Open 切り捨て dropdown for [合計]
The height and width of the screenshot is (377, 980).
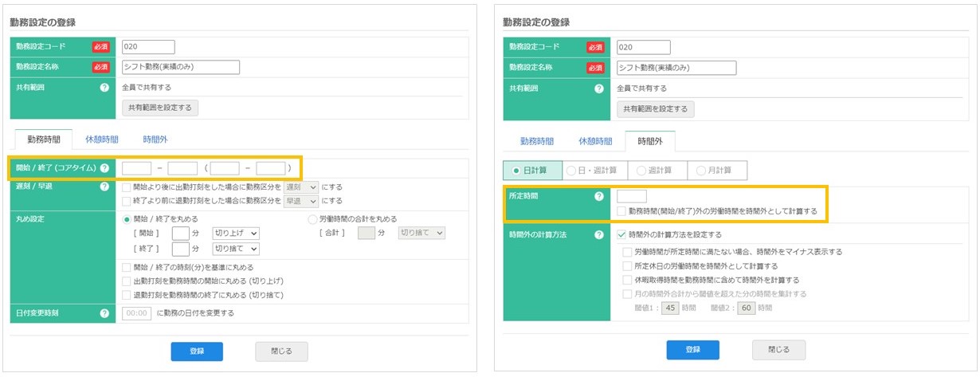[421, 234]
